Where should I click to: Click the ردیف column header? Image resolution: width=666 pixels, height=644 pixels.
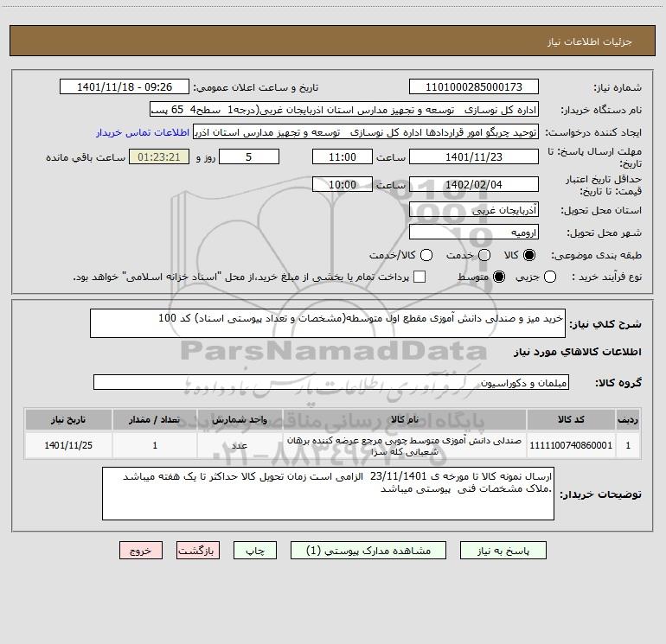(x=628, y=419)
